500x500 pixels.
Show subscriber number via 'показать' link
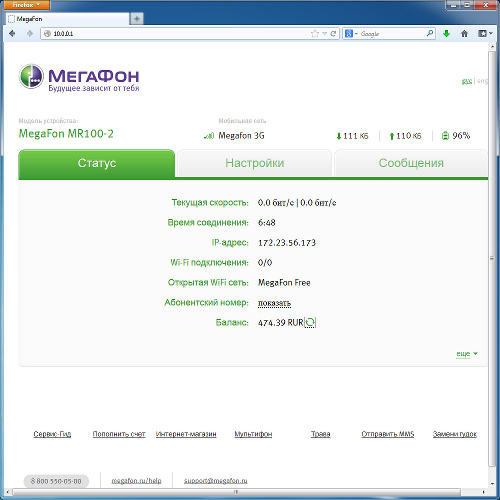click(x=274, y=303)
